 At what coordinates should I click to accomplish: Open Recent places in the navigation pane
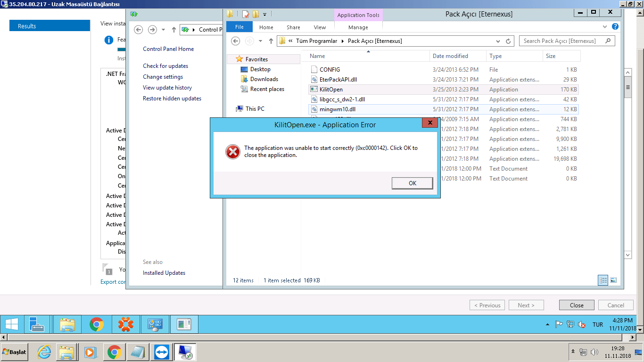point(267,89)
